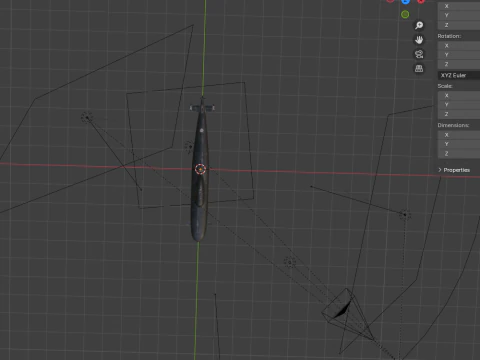Click the Z field directly above Rotation label
480x360 pixels.
pos(459,25)
